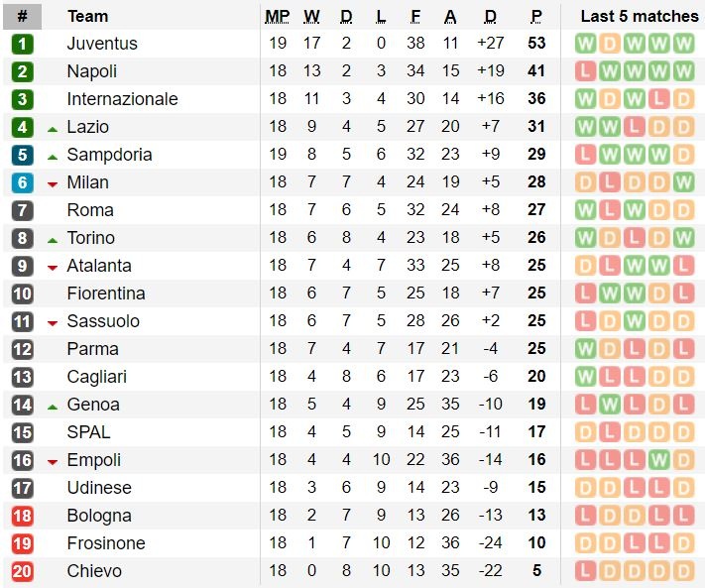This screenshot has height=588, width=705.
Task: Click Bologna rank 18 red badge
Action: coord(22,516)
